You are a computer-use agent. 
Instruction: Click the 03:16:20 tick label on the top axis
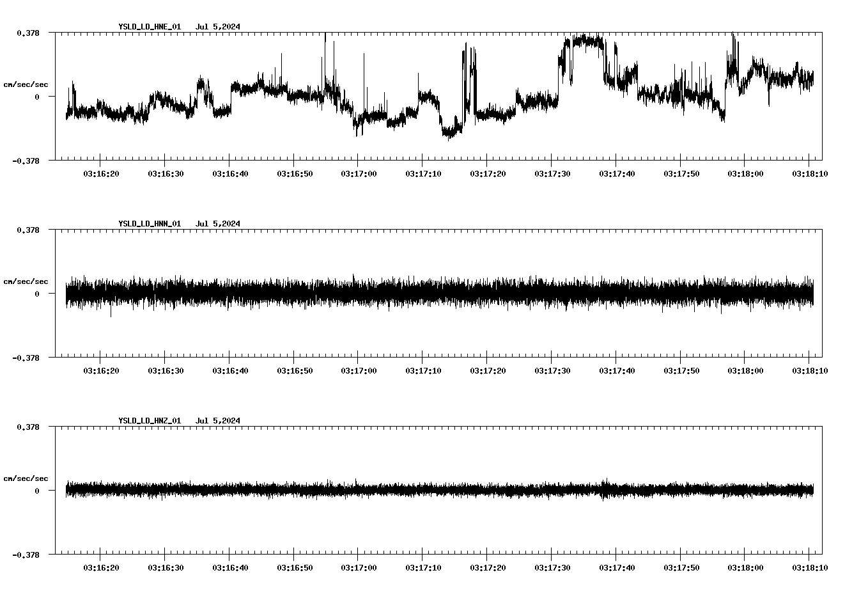click(x=102, y=172)
